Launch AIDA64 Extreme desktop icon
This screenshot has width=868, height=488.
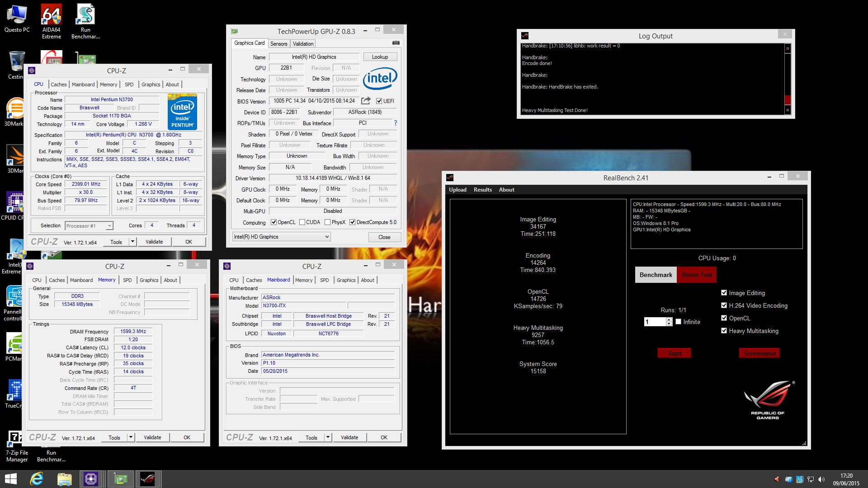[51, 21]
